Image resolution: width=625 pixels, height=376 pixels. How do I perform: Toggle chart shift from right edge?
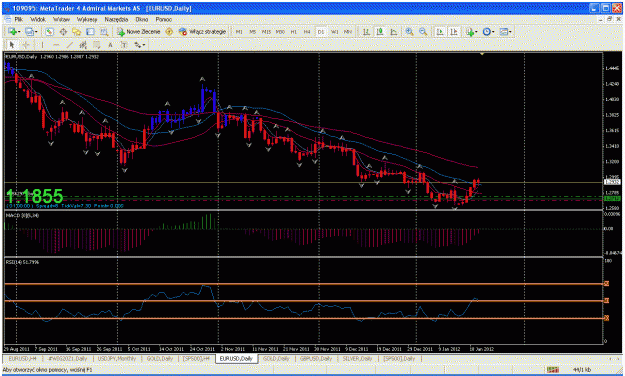[x=454, y=31]
